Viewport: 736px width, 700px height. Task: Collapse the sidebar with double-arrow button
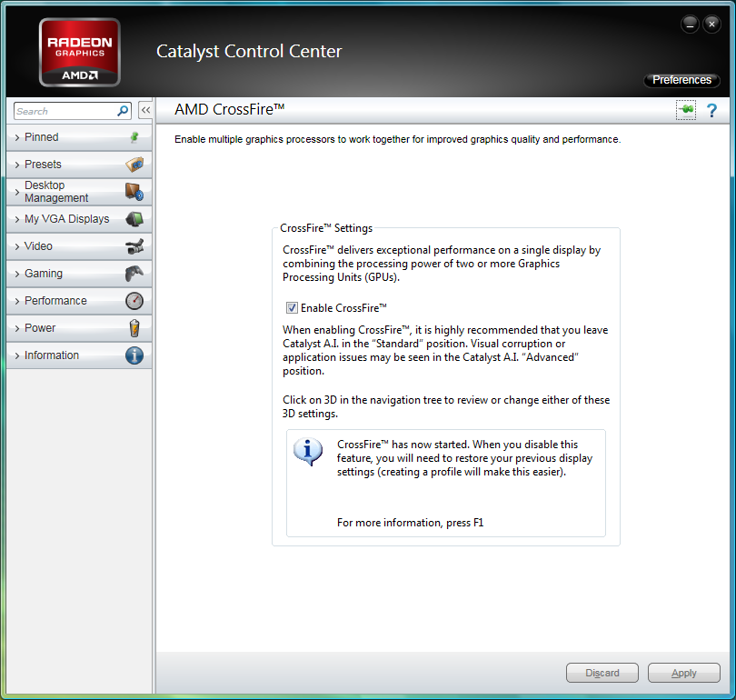click(x=145, y=111)
